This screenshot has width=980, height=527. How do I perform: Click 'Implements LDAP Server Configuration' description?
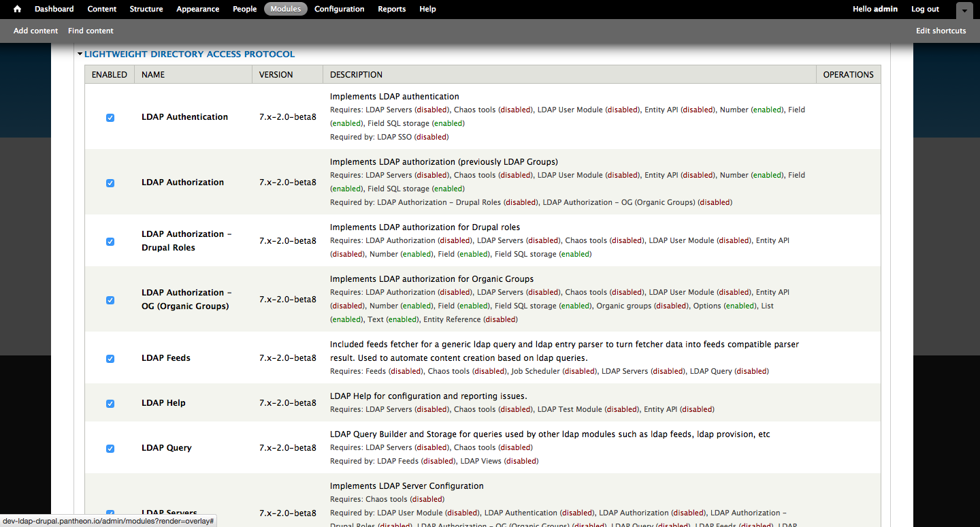pos(407,486)
